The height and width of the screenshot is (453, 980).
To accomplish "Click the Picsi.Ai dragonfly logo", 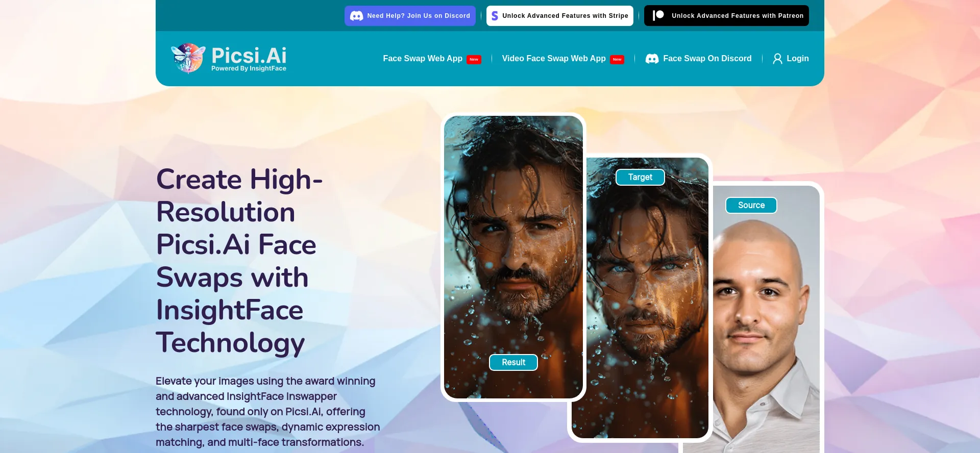I will [188, 58].
